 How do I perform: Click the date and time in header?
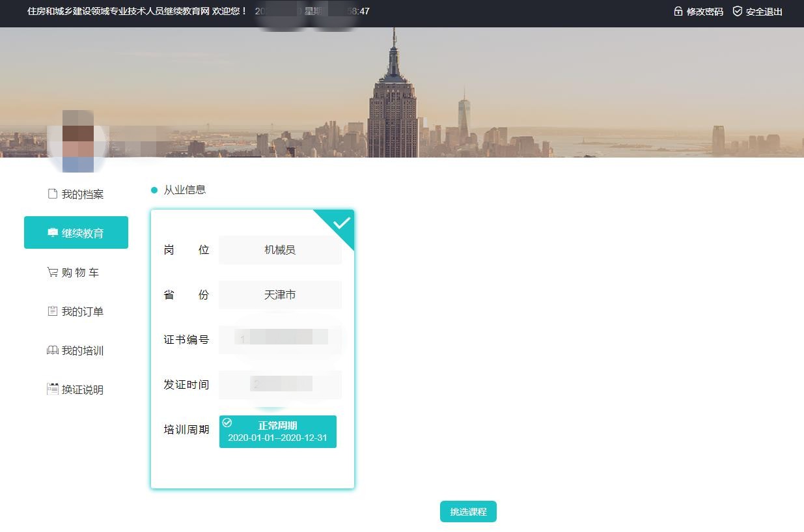[312, 11]
